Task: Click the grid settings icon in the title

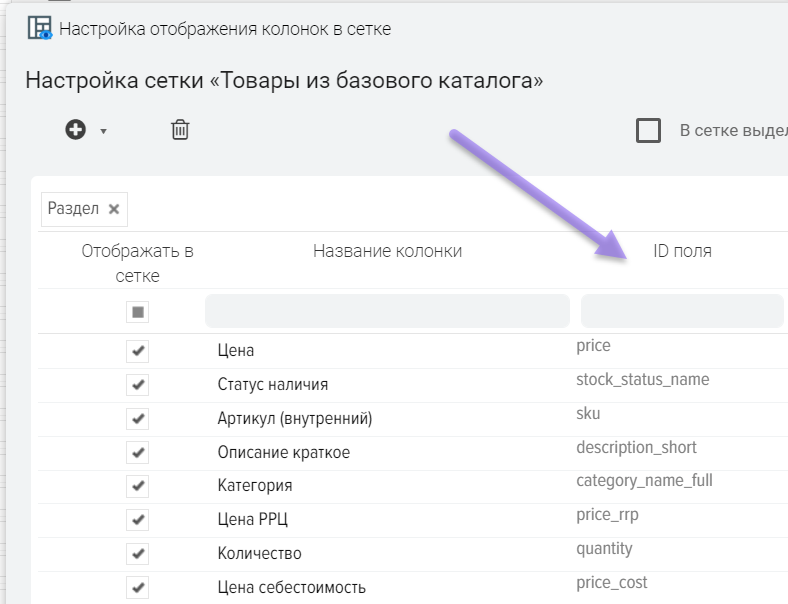Action: point(39,28)
